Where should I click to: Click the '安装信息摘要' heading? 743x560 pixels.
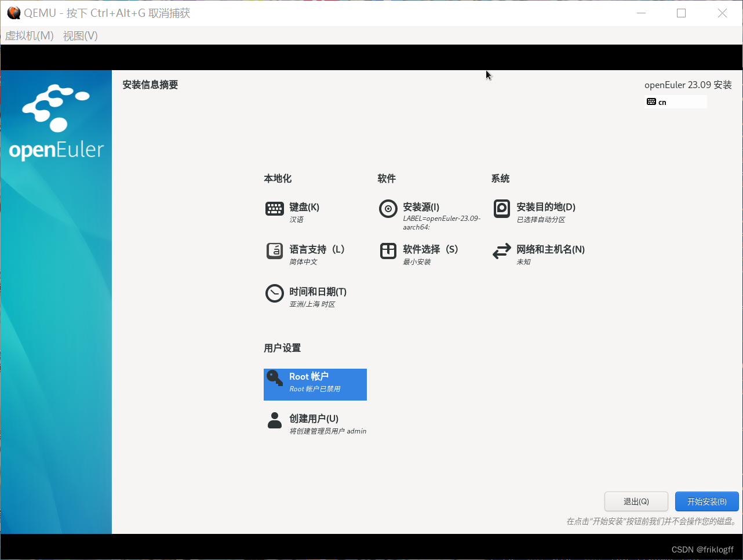click(x=151, y=85)
